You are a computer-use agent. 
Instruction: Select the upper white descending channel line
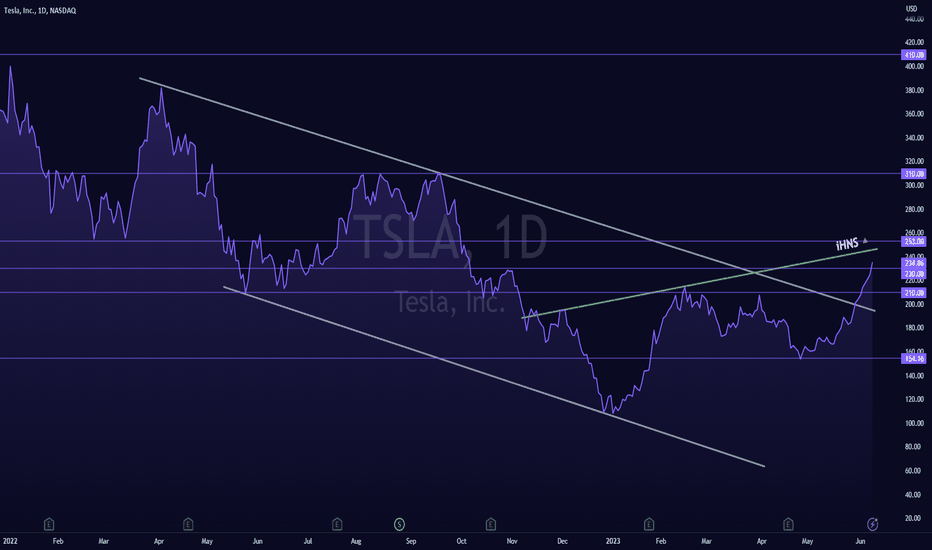[507, 194]
